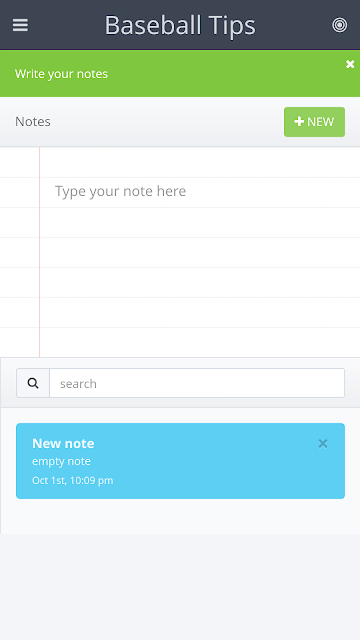Focus the search input field
This screenshot has width=360, height=640.
point(197,383)
